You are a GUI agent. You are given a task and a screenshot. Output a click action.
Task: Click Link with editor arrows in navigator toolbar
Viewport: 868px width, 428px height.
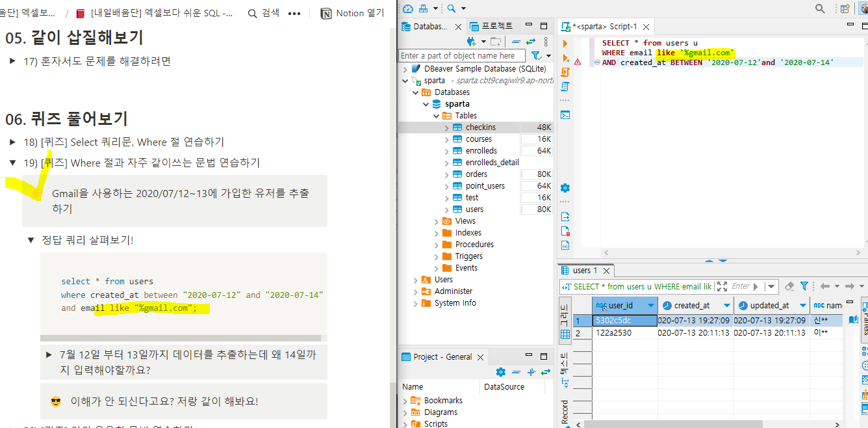tap(531, 42)
